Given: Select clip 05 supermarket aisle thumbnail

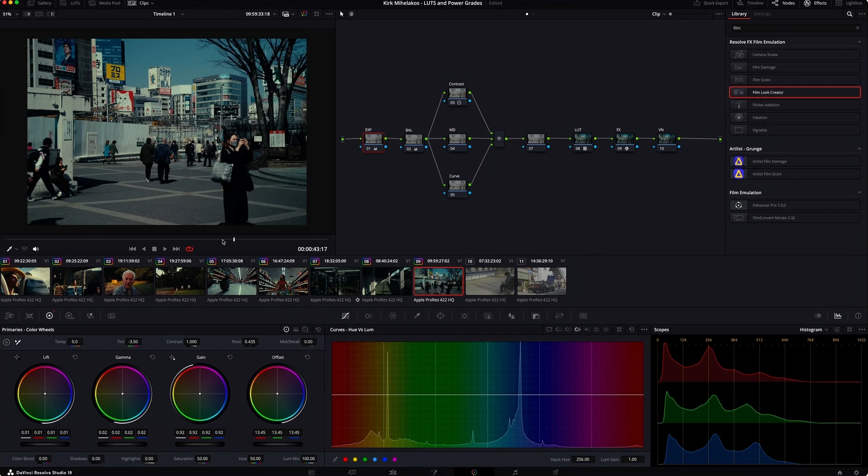Looking at the screenshot, I should (x=232, y=281).
